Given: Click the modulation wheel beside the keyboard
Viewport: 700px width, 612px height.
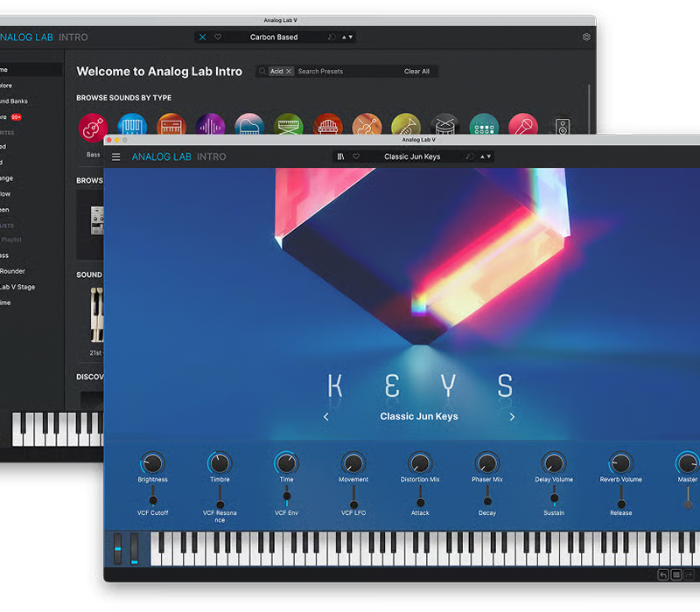Looking at the screenshot, I should tap(134, 549).
